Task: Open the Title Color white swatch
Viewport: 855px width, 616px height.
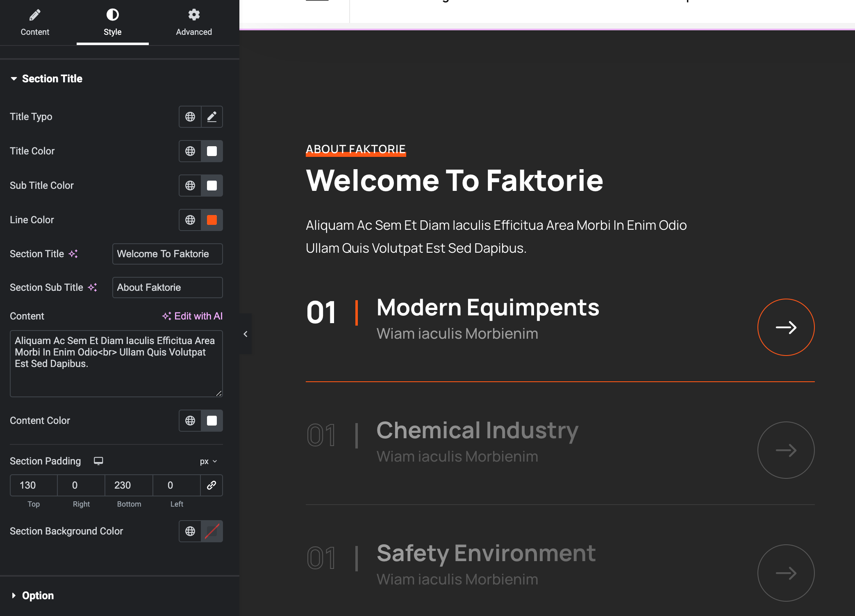Action: pos(212,151)
